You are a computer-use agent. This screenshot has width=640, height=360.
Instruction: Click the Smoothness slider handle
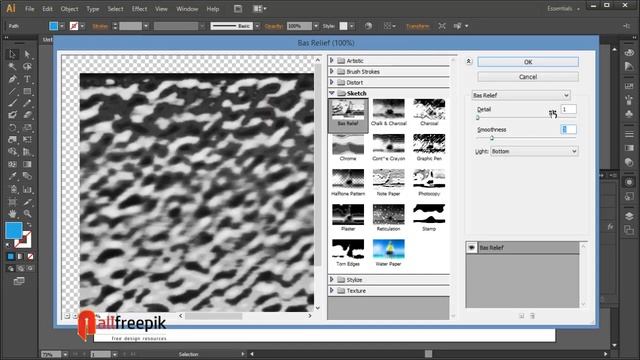click(492, 138)
